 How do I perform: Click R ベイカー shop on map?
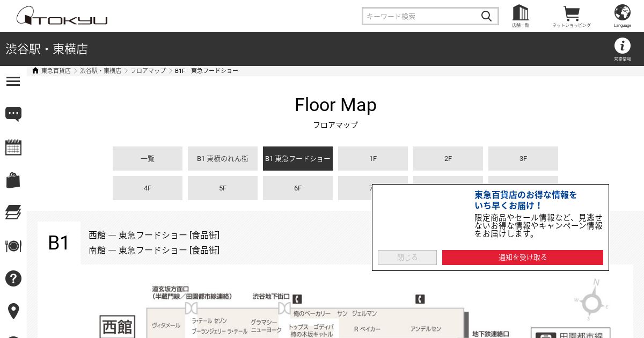pos(367,329)
